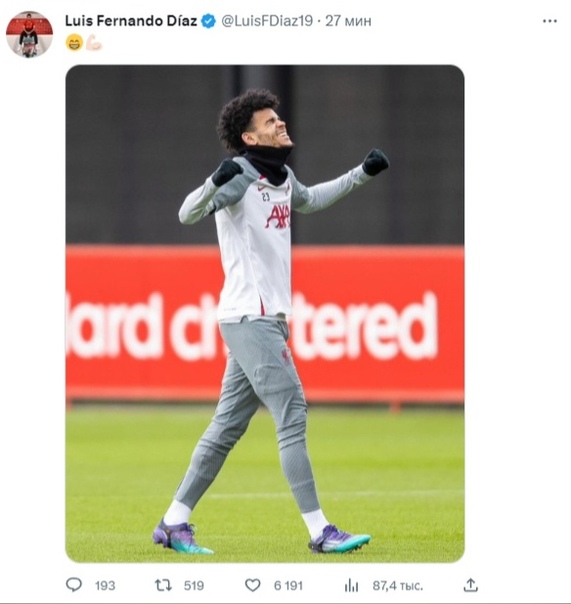Click the flexed bicep emoji

pyautogui.click(x=93, y=42)
